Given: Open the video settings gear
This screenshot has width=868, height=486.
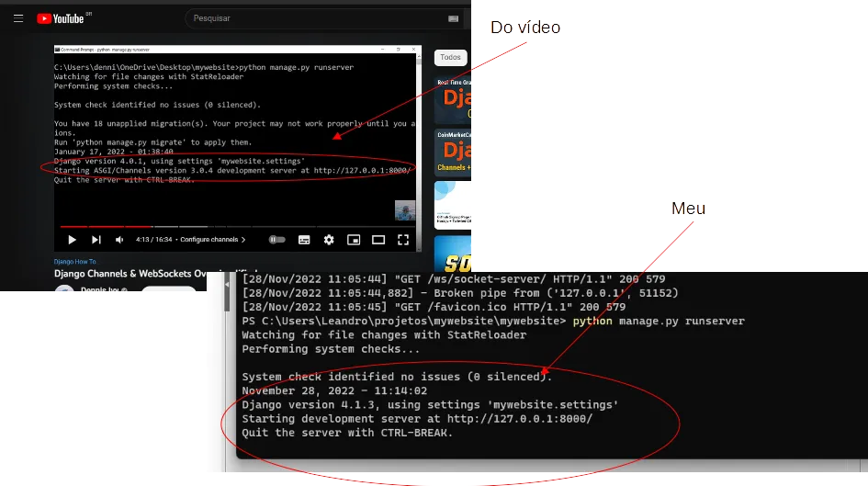Looking at the screenshot, I should pyautogui.click(x=329, y=240).
